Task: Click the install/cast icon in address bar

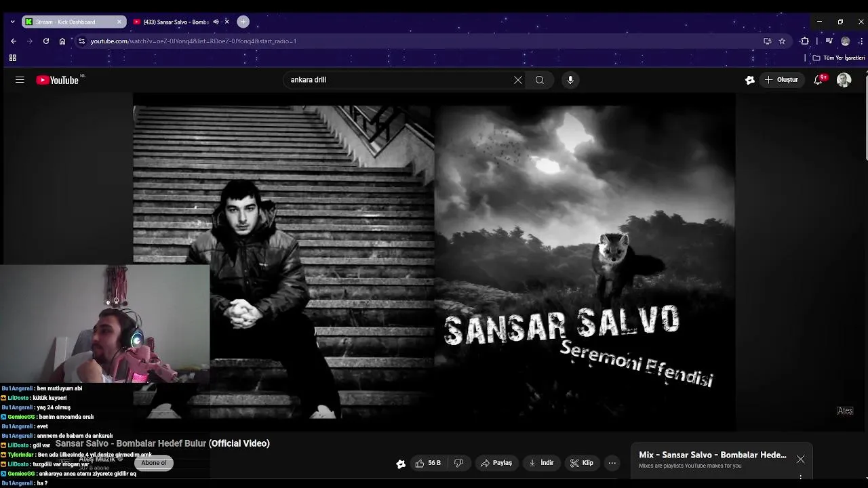Action: [x=767, y=41]
